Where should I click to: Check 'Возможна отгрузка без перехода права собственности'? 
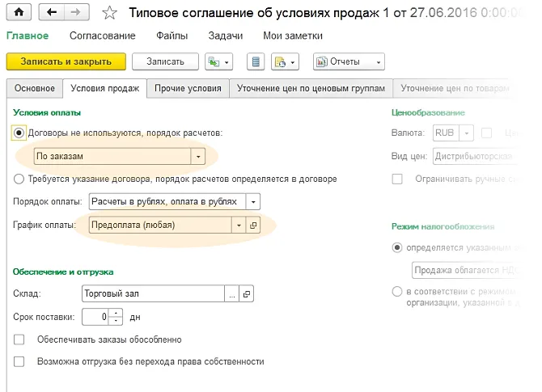pos(19,361)
